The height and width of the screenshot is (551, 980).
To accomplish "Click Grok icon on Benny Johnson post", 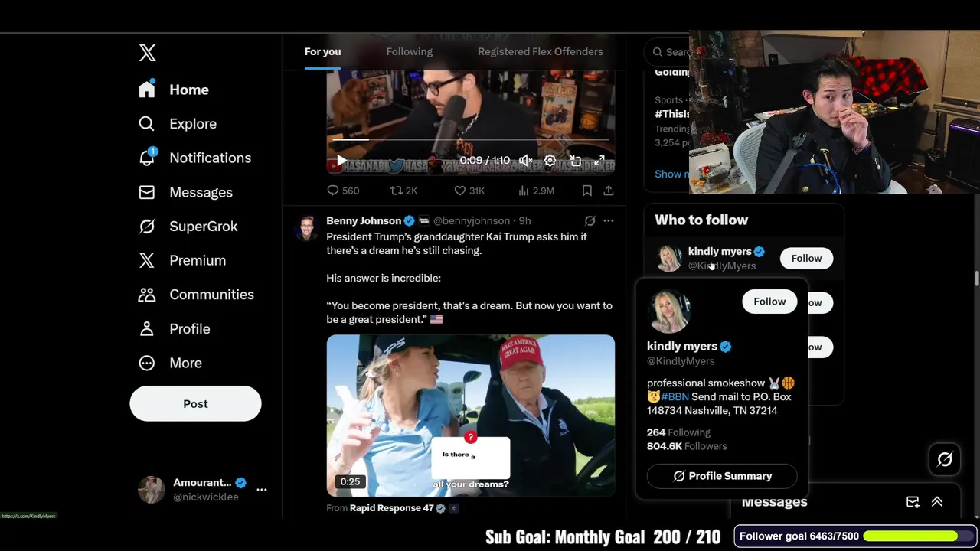I will click(590, 220).
